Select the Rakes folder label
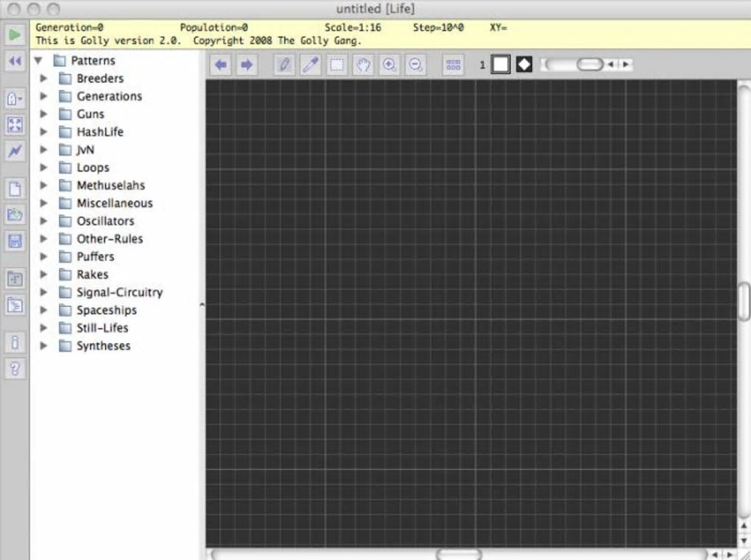Image resolution: width=751 pixels, height=560 pixels. click(93, 274)
